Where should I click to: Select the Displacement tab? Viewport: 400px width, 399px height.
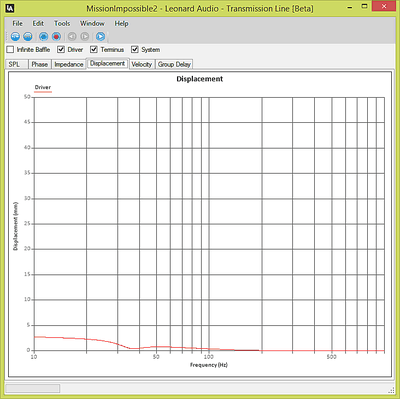(x=107, y=63)
